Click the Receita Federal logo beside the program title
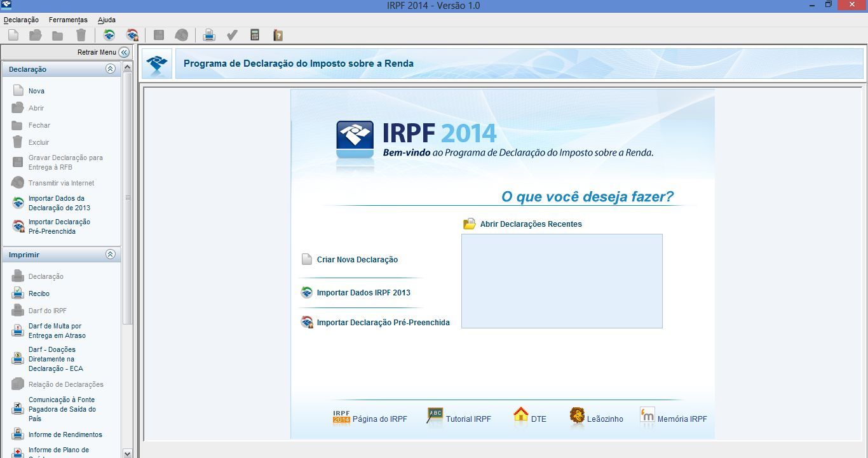This screenshot has width=868, height=458. [157, 64]
